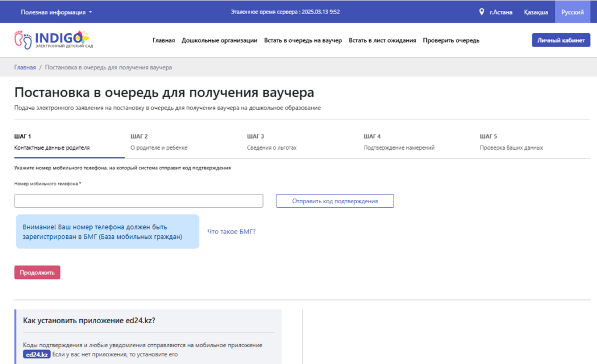This screenshot has width=597, height=364.
Task: Click the Личный кабинет button
Action: [561, 40]
